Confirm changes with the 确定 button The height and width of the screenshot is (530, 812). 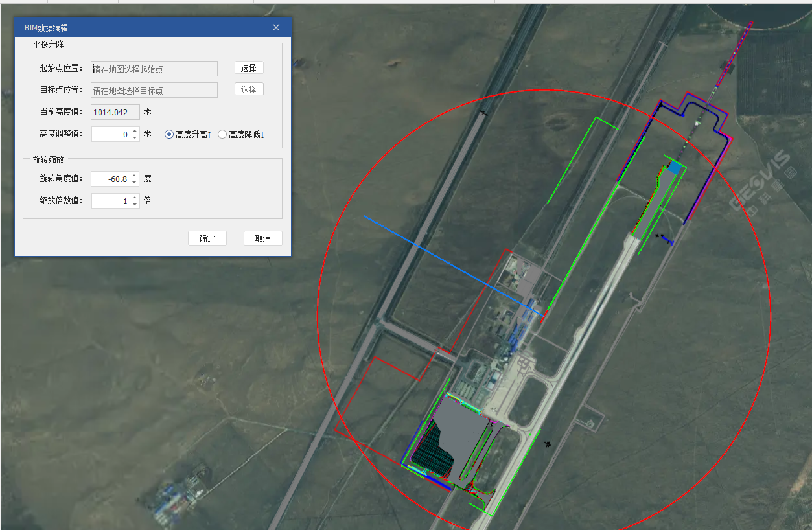click(x=207, y=238)
